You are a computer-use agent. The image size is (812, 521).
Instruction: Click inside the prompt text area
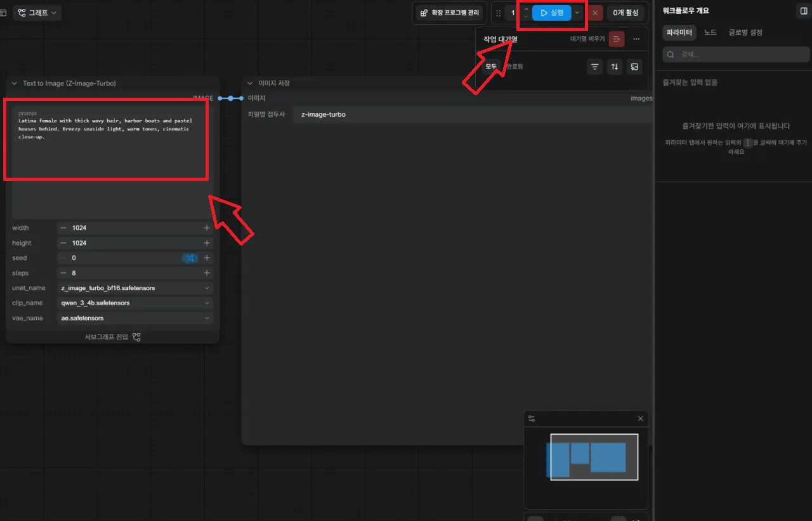click(x=113, y=164)
